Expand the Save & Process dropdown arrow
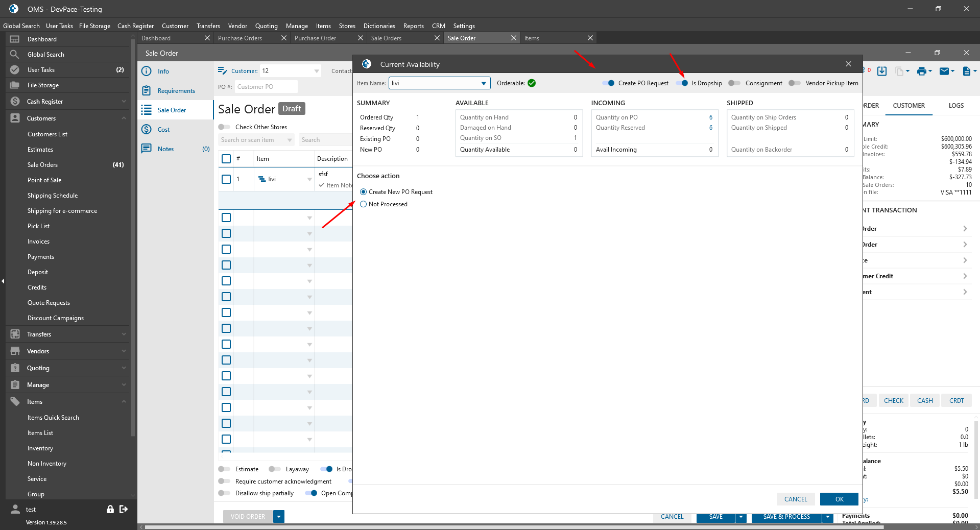 tap(828, 517)
